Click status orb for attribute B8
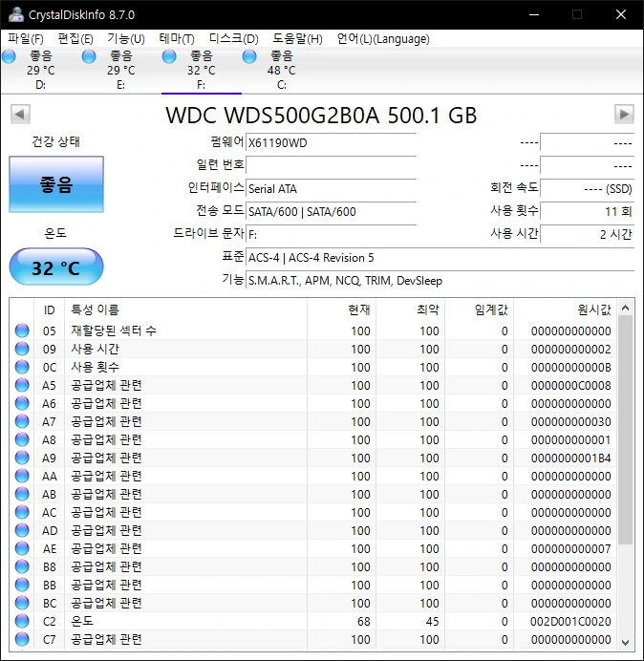 (x=22, y=566)
